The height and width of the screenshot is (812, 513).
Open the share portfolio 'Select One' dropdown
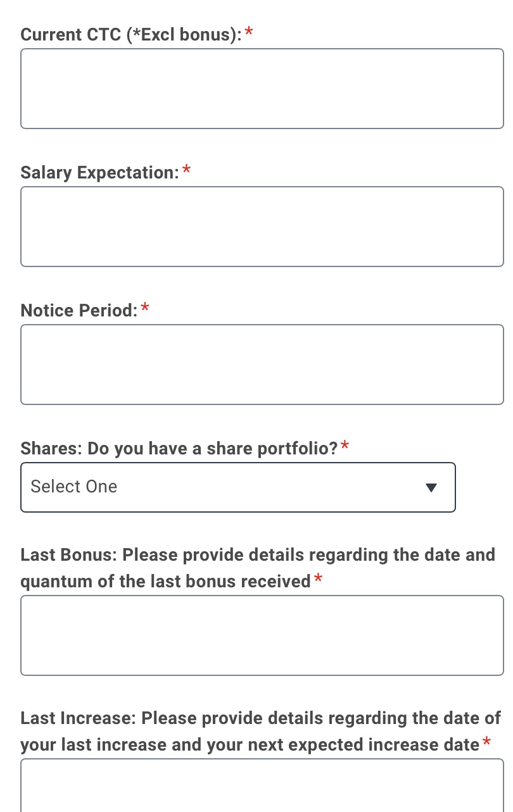[237, 487]
